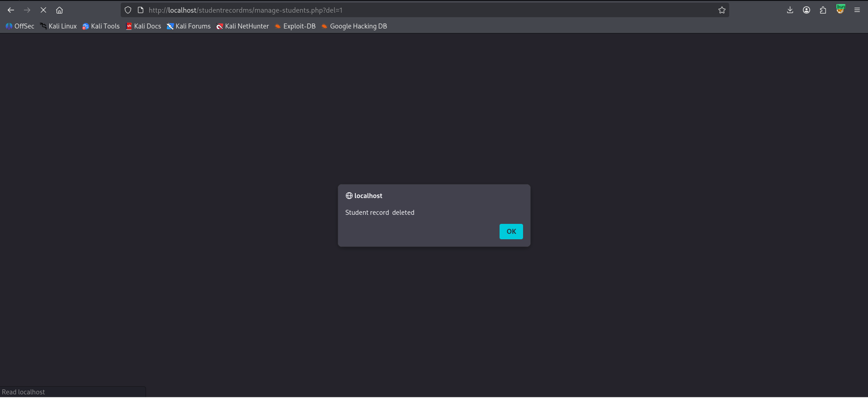Open the Kali NetHunter bookmark
868x398 pixels.
click(242, 26)
